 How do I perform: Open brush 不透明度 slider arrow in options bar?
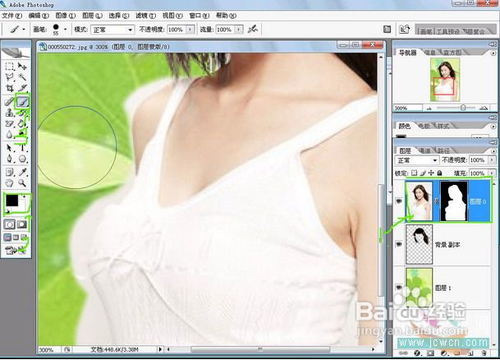[x=190, y=30]
